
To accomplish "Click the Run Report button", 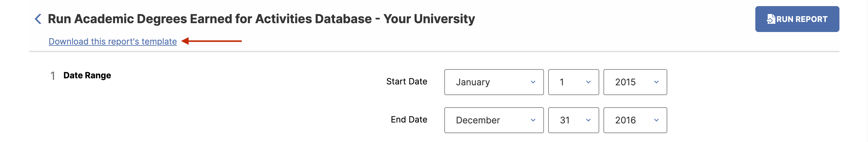I will [x=797, y=19].
